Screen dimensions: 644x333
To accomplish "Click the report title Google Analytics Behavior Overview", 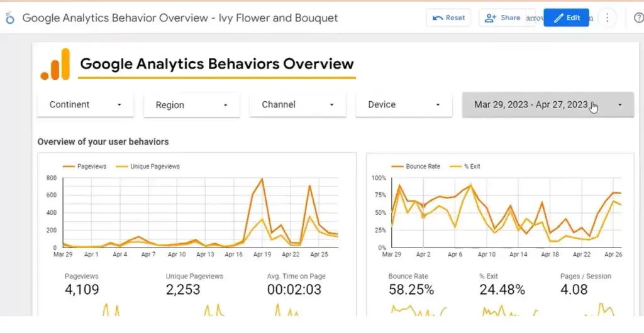I will coord(180,18).
